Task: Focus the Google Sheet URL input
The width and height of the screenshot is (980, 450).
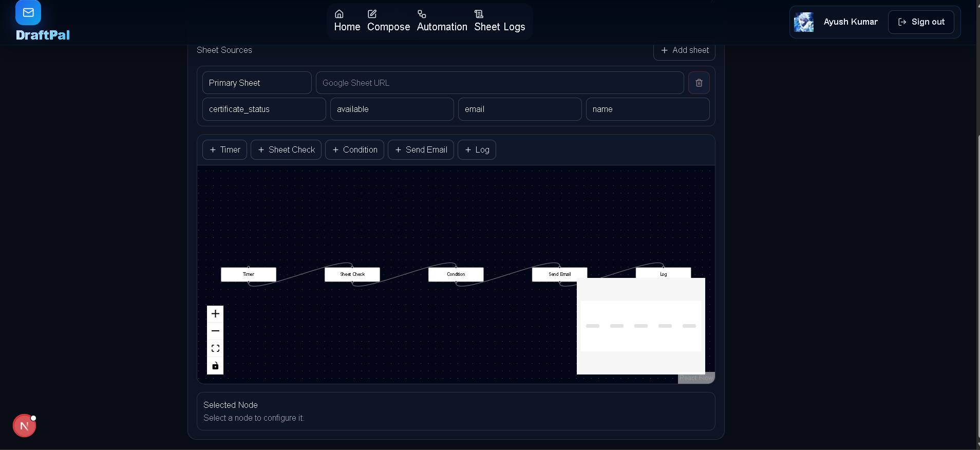Action: [x=500, y=83]
